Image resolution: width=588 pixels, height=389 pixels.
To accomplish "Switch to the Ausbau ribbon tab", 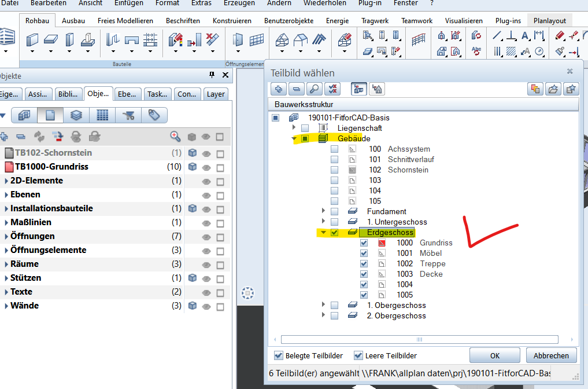I will (73, 21).
